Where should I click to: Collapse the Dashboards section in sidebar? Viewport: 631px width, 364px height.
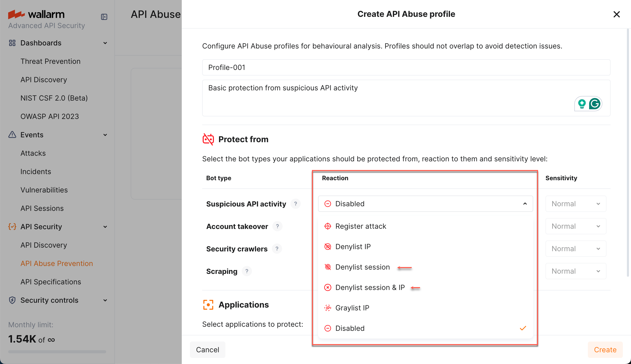(105, 43)
